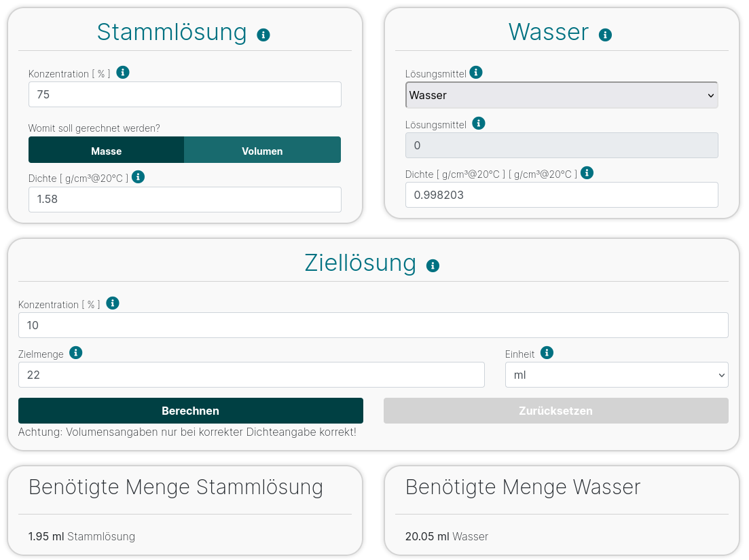
Task: Click Ziellösung concentration field containing 10
Action: [373, 325]
